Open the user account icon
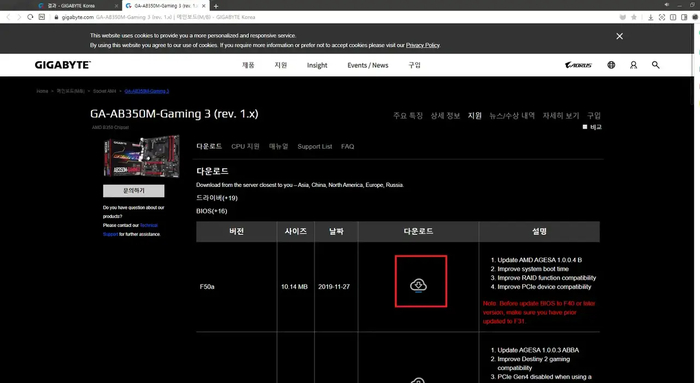The width and height of the screenshot is (700, 383). 633,65
